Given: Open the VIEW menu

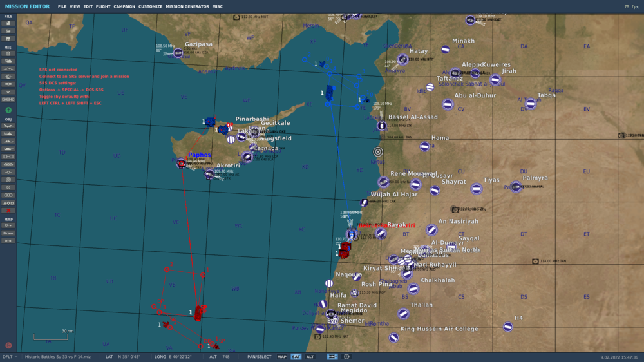Looking at the screenshot, I should (75, 6).
